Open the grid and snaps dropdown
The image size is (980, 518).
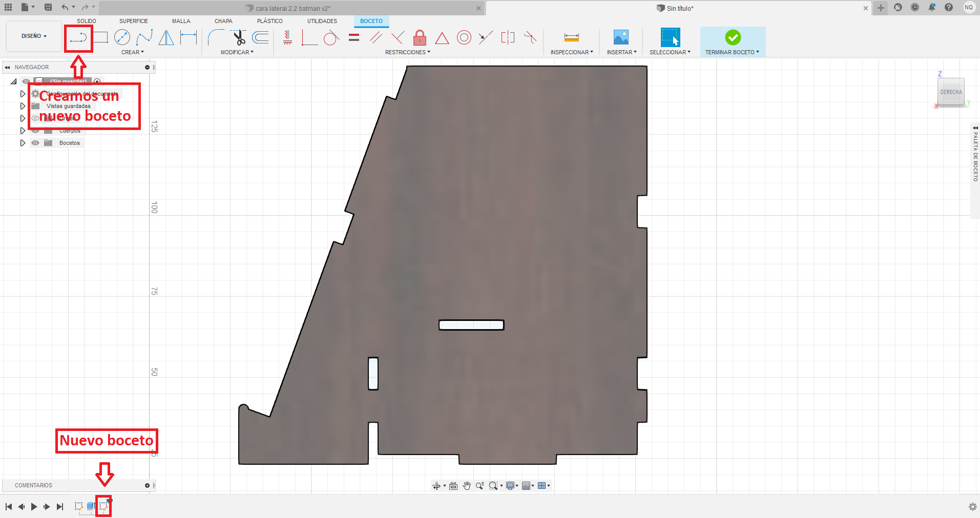(x=528, y=486)
